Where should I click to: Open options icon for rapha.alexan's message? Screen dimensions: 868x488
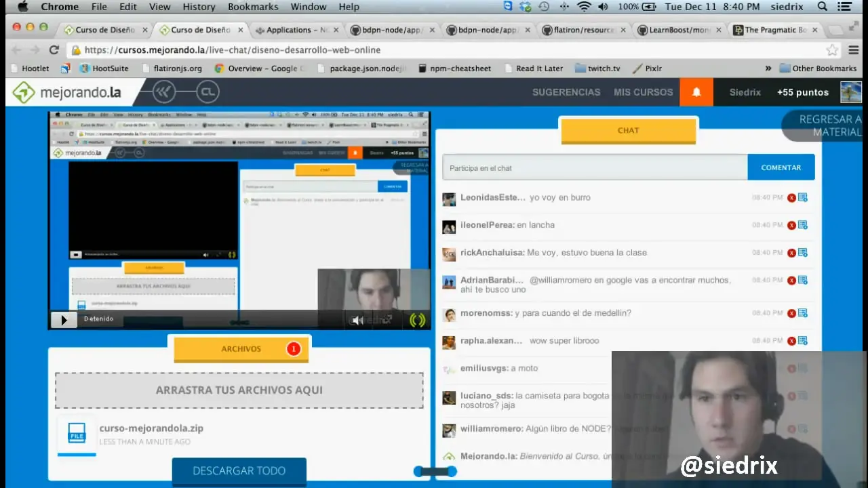coord(803,340)
